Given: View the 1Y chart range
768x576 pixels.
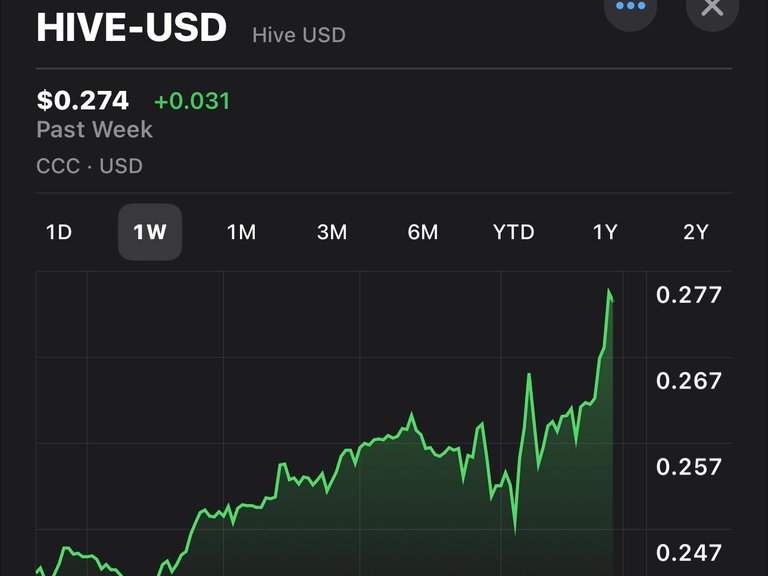Looking at the screenshot, I should coord(605,232).
